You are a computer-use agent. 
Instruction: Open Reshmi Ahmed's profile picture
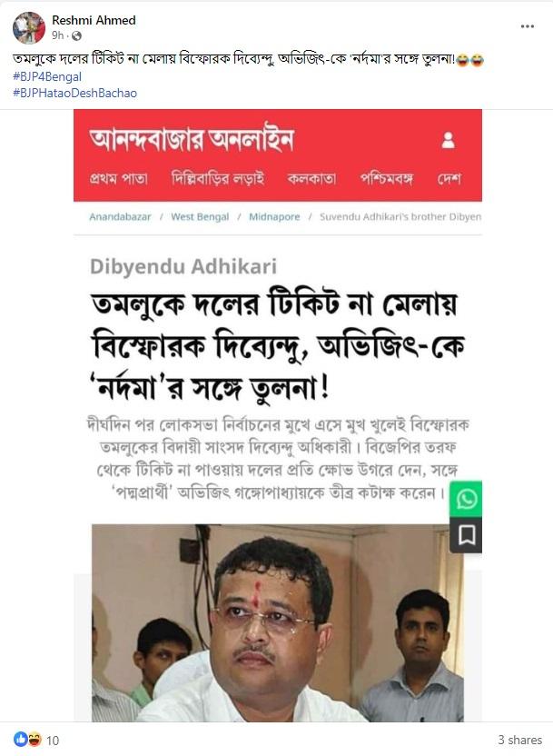29,28
